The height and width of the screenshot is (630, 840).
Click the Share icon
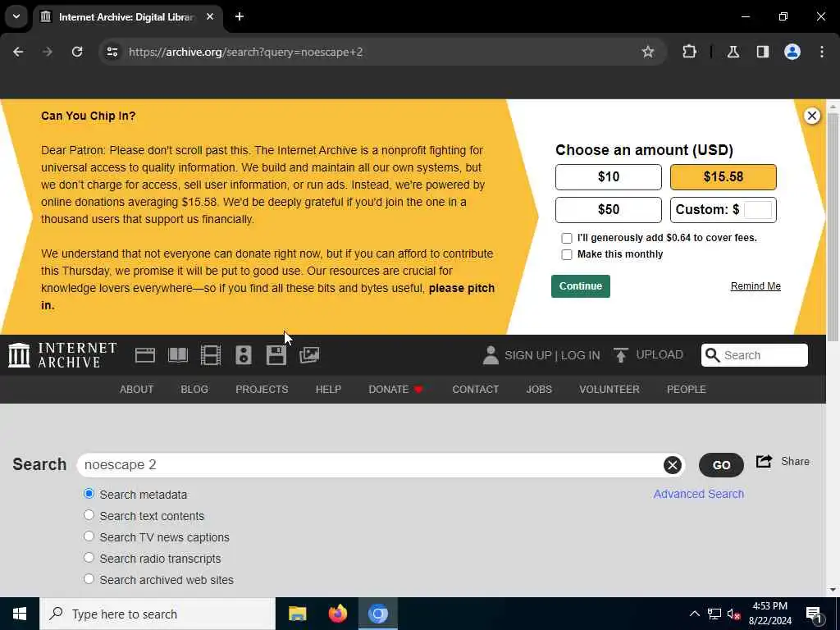tap(764, 461)
